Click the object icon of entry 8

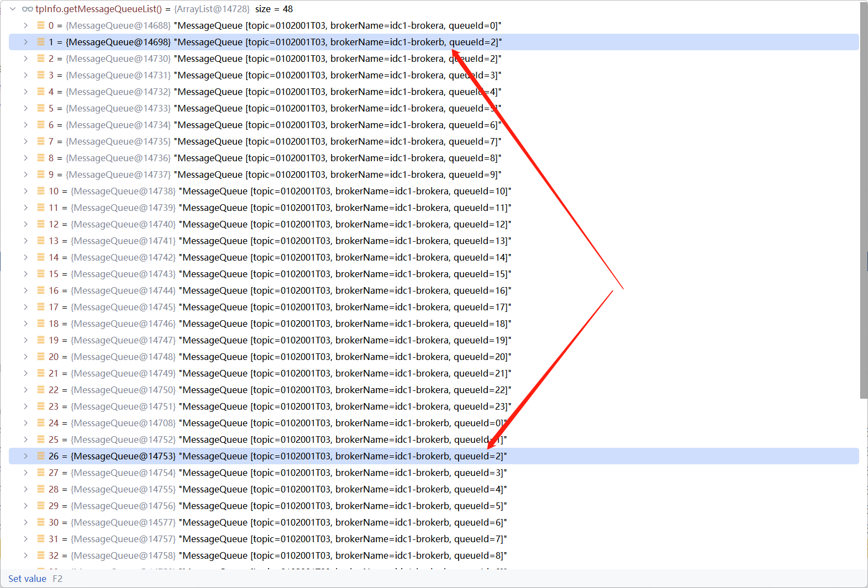tap(41, 157)
